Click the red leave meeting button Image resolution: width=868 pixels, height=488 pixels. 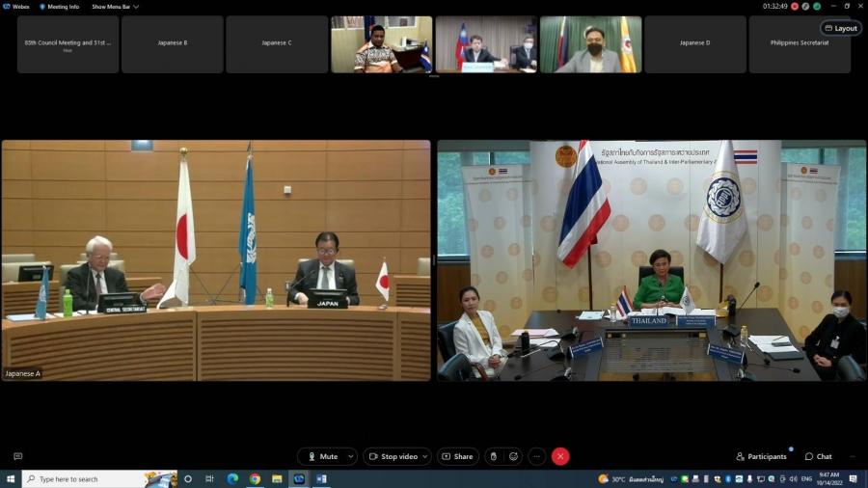(x=560, y=456)
